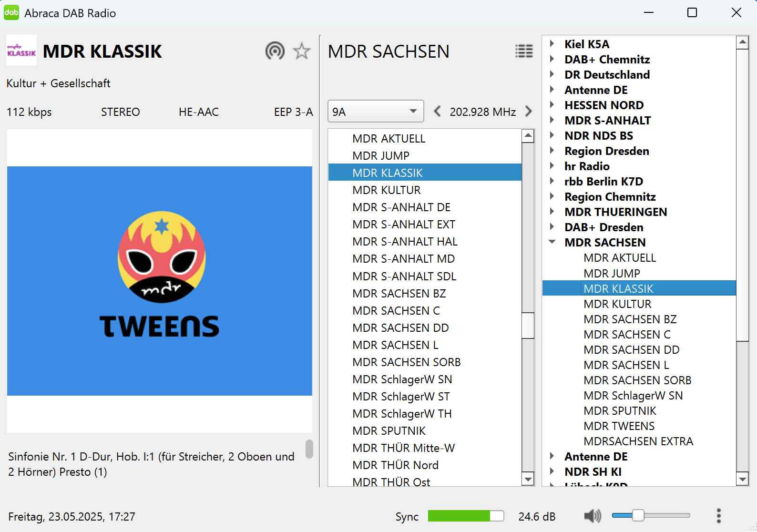Open the 9A channel dropdown

(375, 112)
